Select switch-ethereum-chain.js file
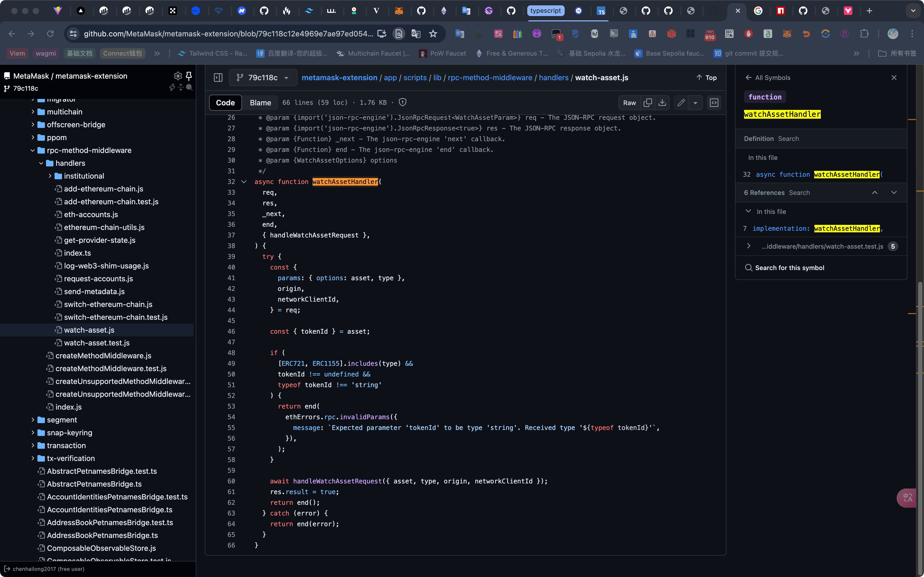This screenshot has height=577, width=924. coord(108,304)
